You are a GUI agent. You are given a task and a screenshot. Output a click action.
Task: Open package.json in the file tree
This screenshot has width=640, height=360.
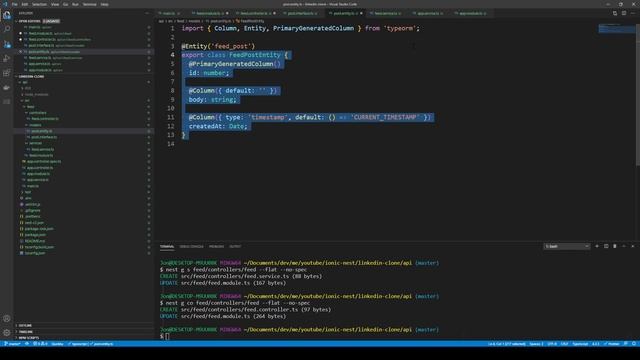(35, 235)
